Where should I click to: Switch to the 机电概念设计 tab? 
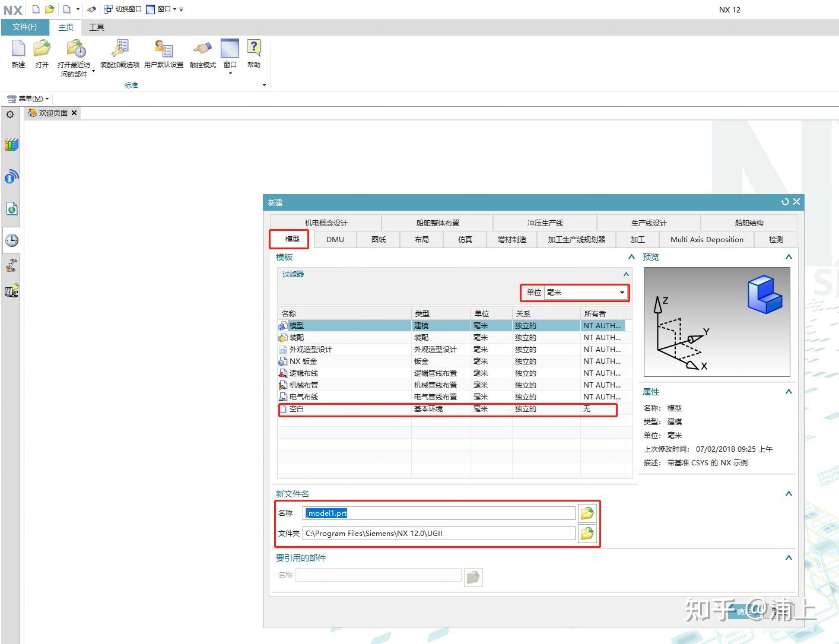[x=326, y=223]
